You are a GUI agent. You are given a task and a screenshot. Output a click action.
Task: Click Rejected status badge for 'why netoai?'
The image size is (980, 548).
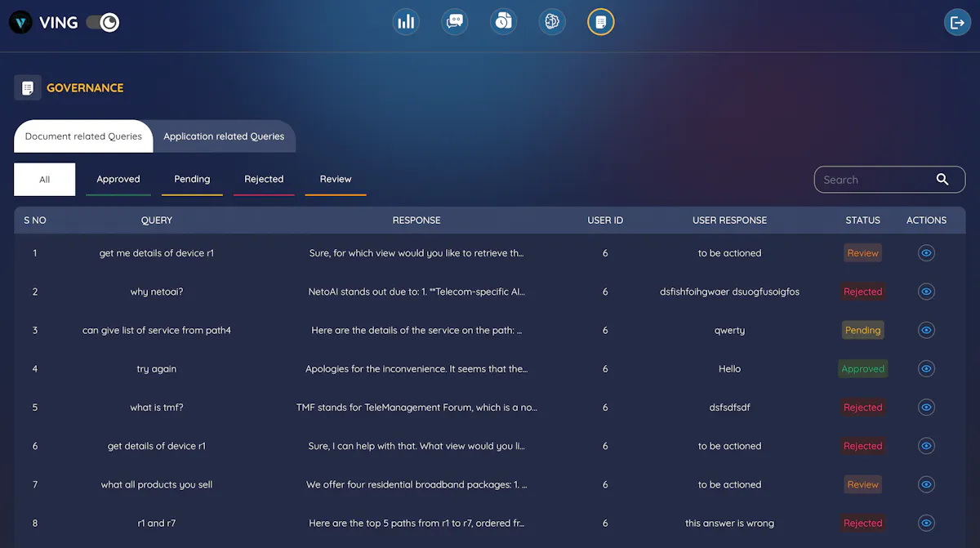click(x=862, y=292)
